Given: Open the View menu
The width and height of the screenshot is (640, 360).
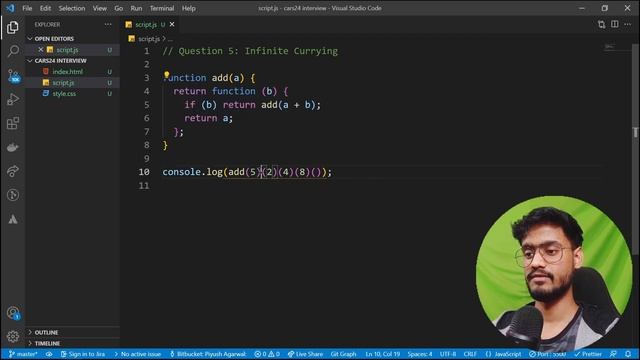Looking at the screenshot, I should pyautogui.click(x=100, y=8).
